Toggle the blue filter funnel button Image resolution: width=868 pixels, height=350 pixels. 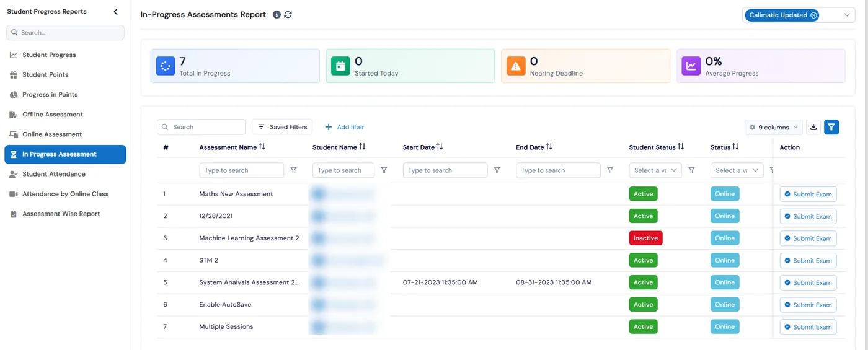[x=831, y=127]
